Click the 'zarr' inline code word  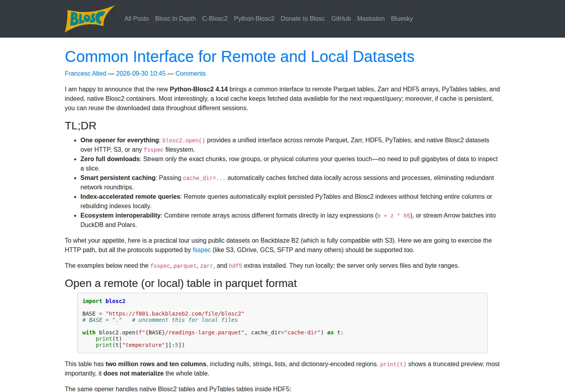[207, 266]
